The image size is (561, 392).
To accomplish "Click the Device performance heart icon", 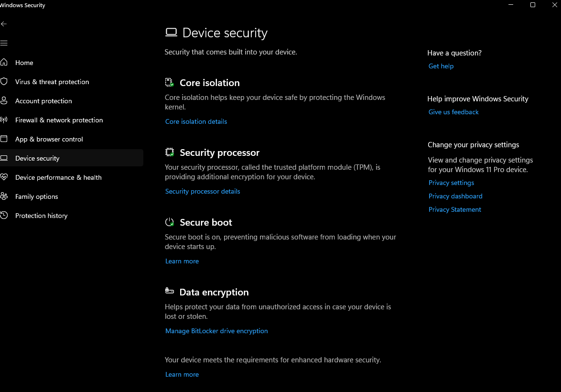I will click(4, 177).
